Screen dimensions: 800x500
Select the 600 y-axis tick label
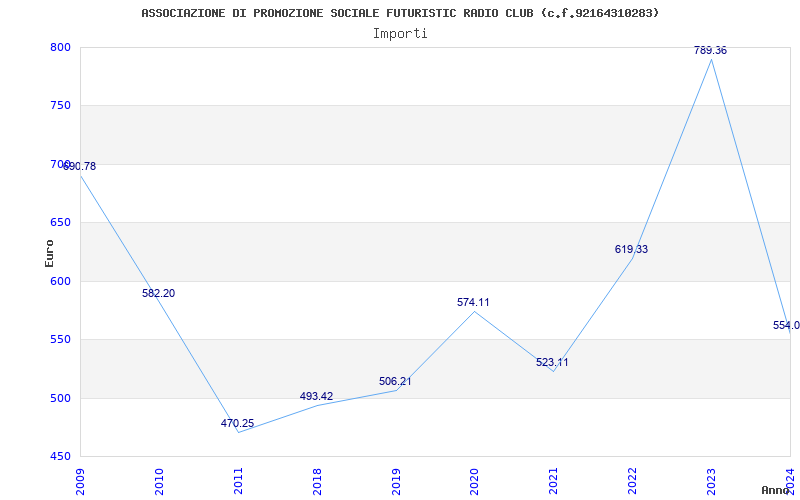pyautogui.click(x=60, y=281)
